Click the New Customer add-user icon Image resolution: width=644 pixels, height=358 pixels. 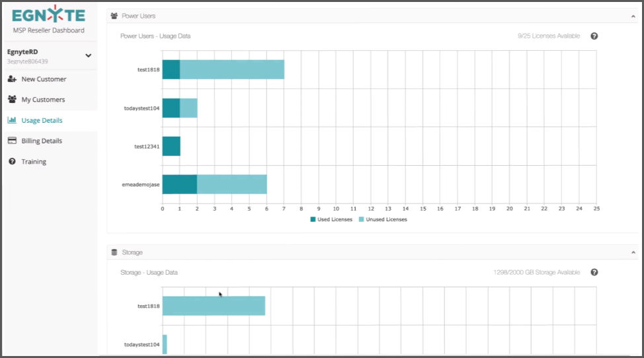coord(12,79)
